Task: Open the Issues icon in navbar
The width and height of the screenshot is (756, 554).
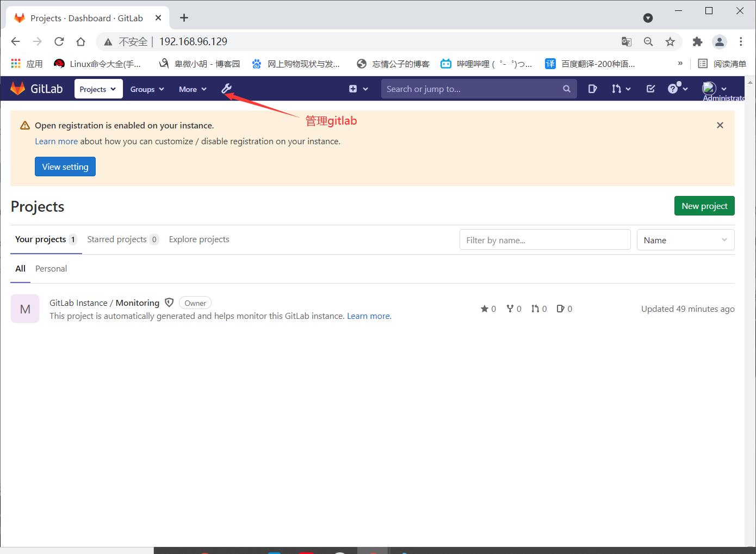Action: [x=592, y=89]
